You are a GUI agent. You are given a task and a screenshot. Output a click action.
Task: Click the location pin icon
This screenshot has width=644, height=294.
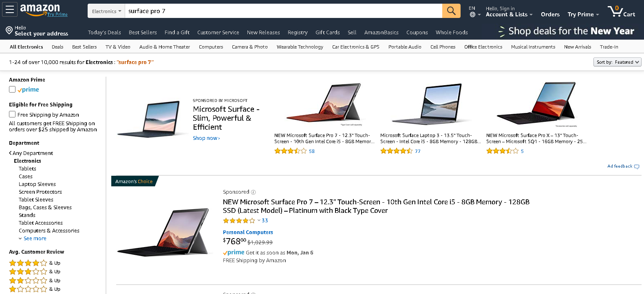coord(9,30)
